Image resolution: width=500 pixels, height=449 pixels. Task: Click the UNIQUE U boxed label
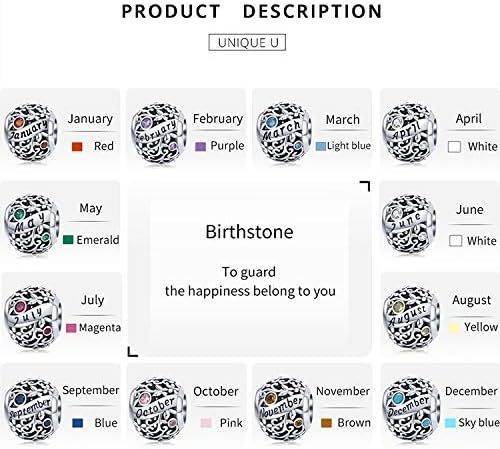(247, 42)
